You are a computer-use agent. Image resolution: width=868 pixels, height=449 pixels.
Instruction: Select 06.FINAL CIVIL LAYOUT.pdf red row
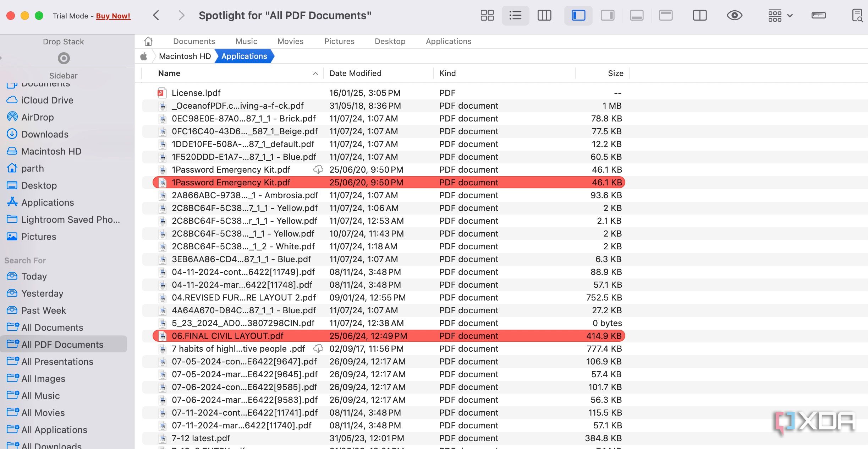(x=227, y=336)
